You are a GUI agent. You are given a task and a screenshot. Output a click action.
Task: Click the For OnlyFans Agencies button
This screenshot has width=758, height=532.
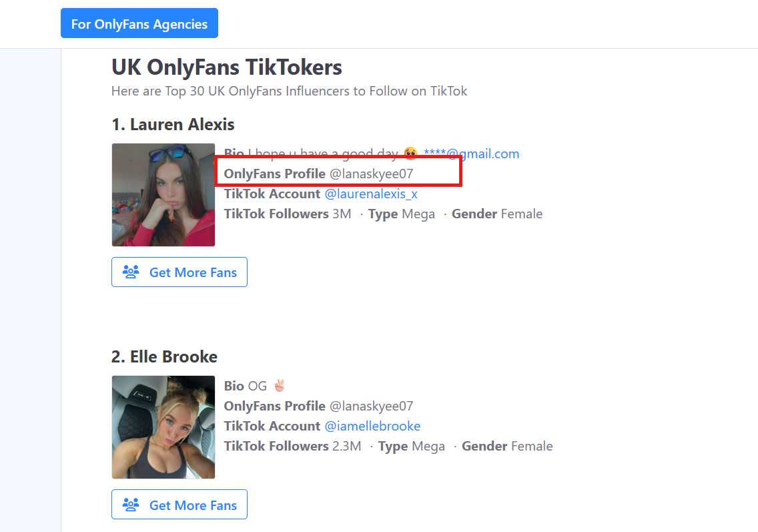point(139,23)
